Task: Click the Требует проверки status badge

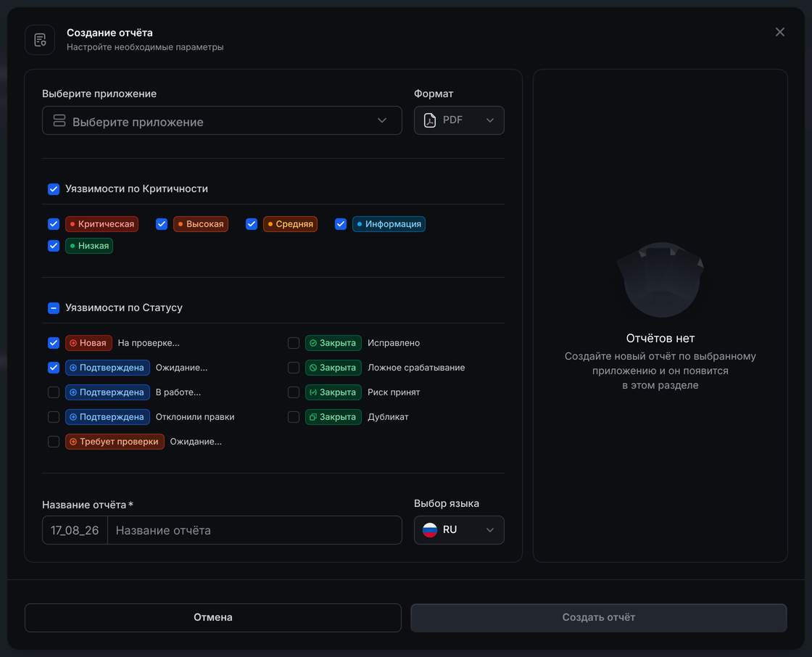Action: [x=115, y=442]
